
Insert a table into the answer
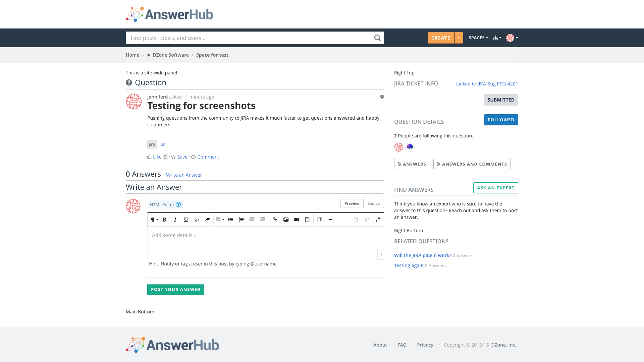tap(320, 220)
